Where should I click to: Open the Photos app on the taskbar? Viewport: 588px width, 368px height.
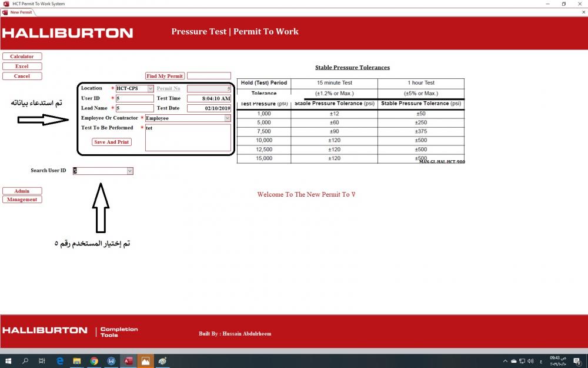pyautogui.click(x=145, y=361)
